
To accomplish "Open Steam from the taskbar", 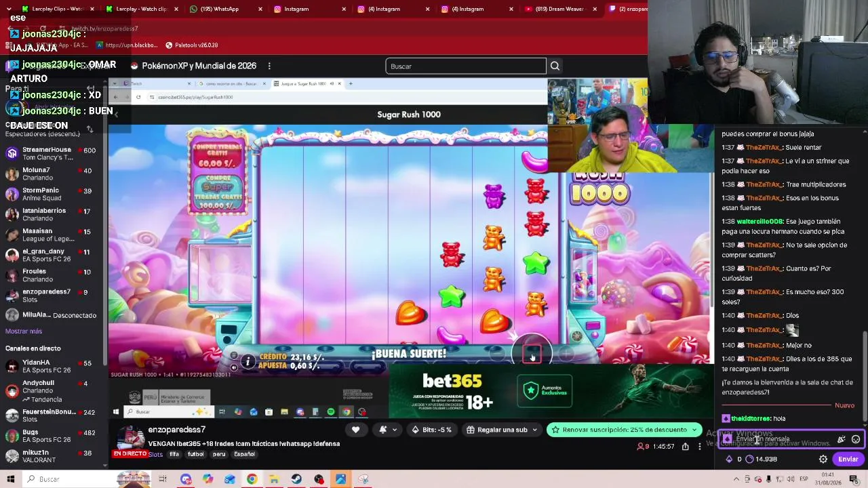I will click(x=296, y=479).
